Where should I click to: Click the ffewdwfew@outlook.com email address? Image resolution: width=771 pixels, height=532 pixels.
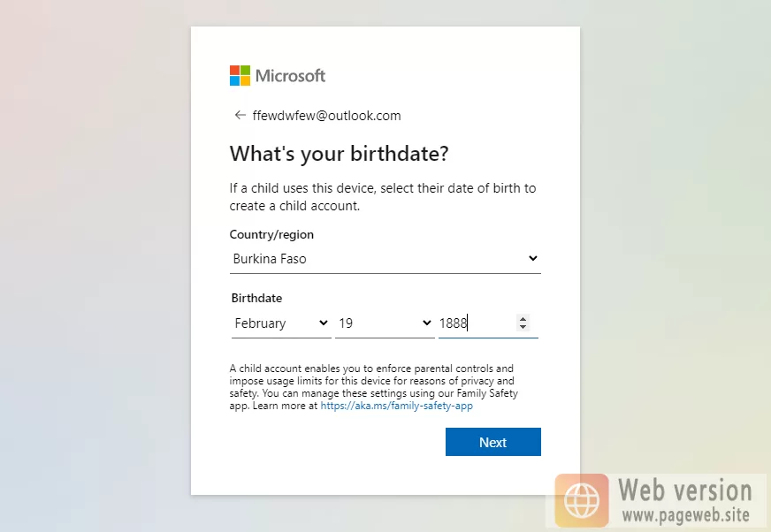[326, 116]
